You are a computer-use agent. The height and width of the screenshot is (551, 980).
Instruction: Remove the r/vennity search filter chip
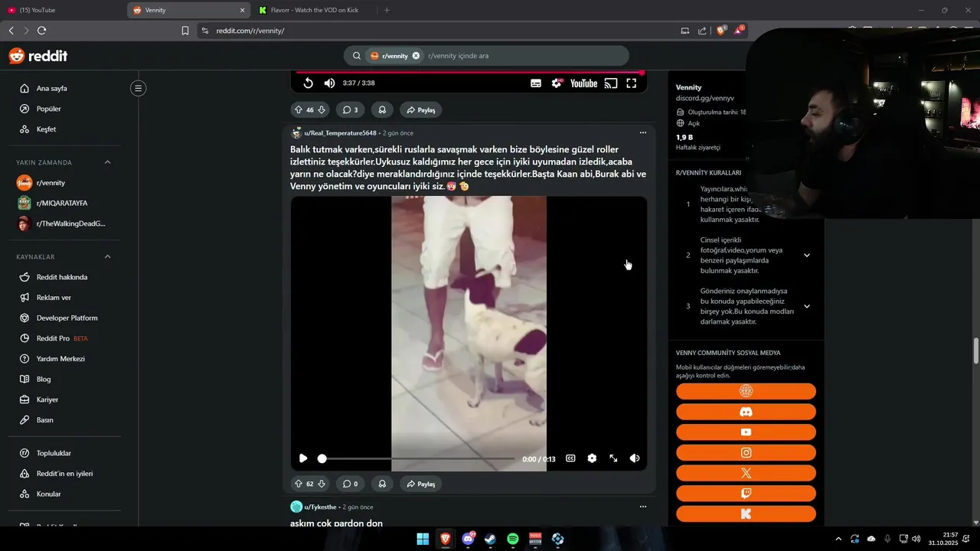[416, 56]
